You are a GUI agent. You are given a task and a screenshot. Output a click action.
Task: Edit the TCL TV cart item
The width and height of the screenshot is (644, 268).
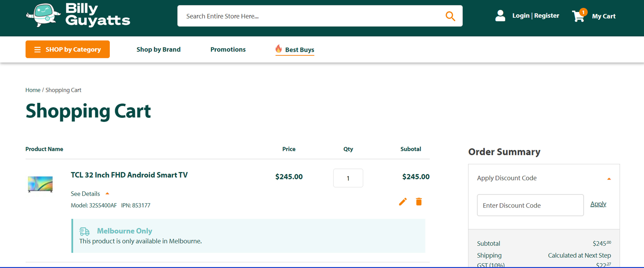tap(403, 202)
